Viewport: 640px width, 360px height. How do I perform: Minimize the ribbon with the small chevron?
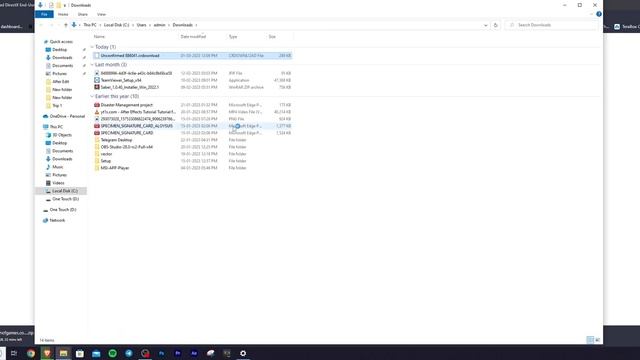[591, 14]
